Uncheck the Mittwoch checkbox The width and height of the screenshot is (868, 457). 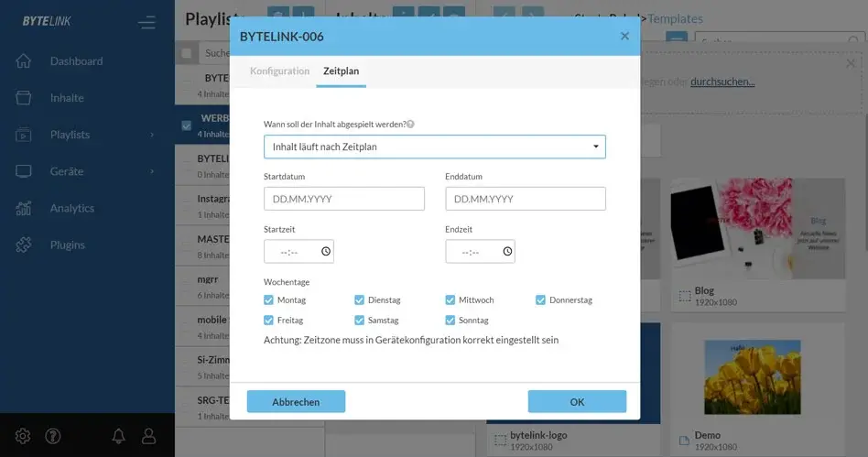tap(450, 300)
